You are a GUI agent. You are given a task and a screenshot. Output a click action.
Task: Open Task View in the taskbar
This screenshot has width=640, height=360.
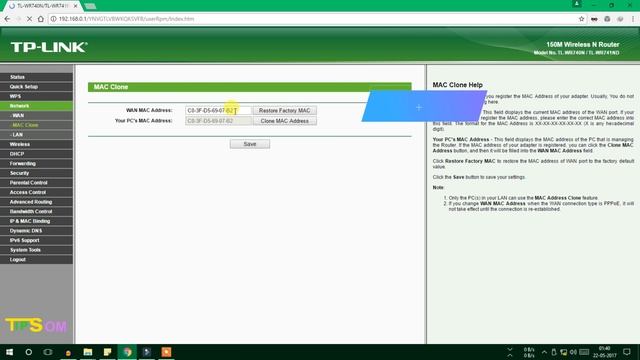48,352
